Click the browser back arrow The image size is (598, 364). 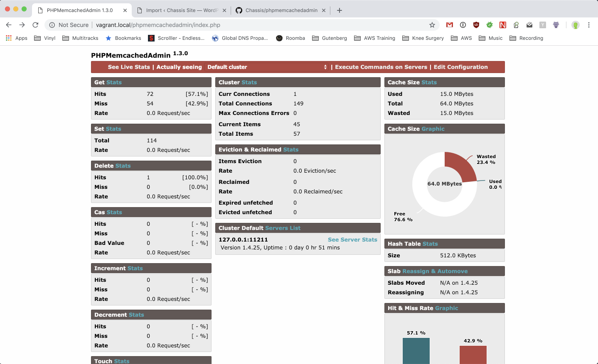[x=9, y=25]
